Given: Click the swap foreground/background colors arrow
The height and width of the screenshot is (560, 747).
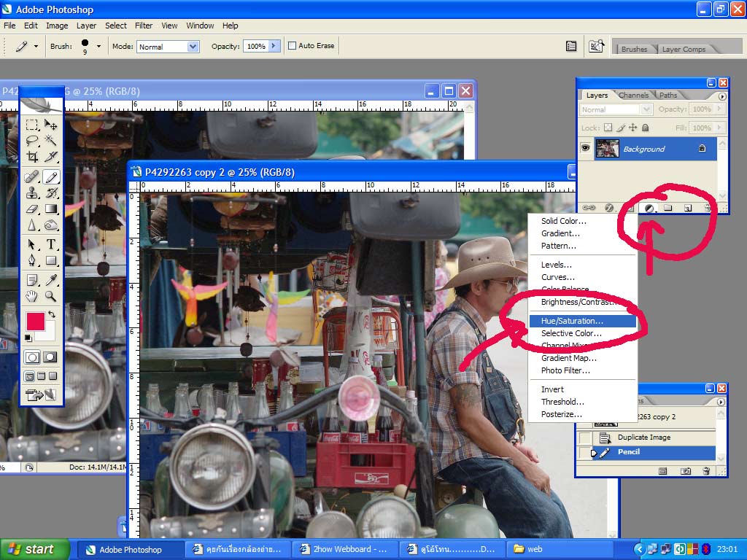Looking at the screenshot, I should (52, 314).
